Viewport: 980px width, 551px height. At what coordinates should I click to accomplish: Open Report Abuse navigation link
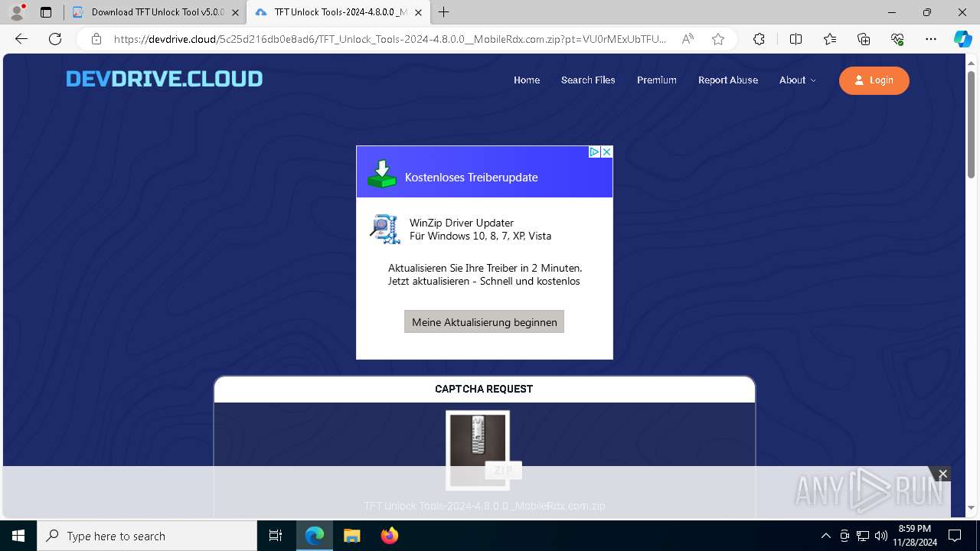728,80
